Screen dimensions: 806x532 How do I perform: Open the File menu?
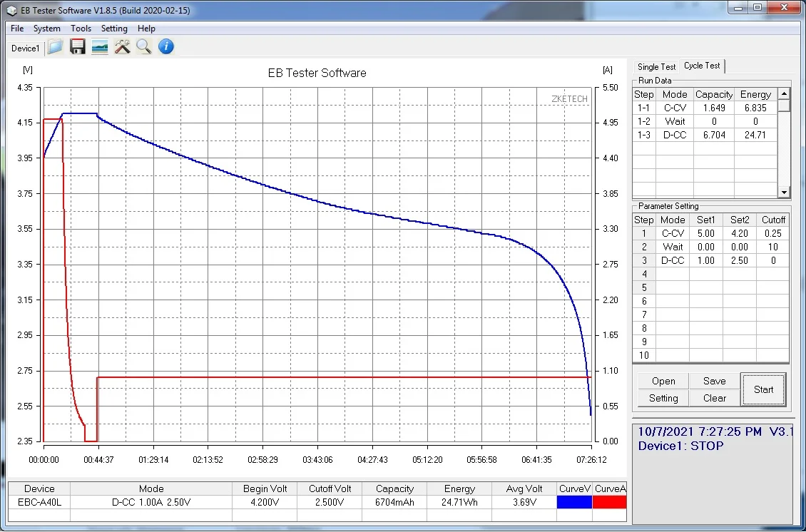pos(17,29)
